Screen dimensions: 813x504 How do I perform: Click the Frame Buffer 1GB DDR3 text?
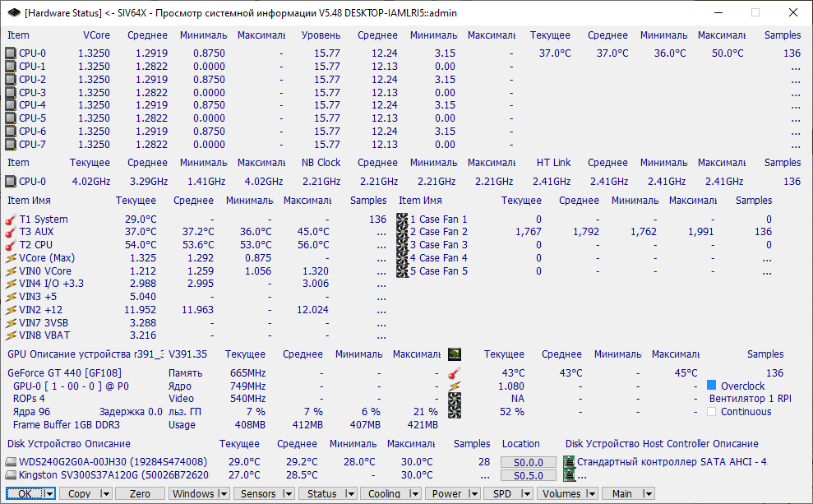click(x=67, y=425)
